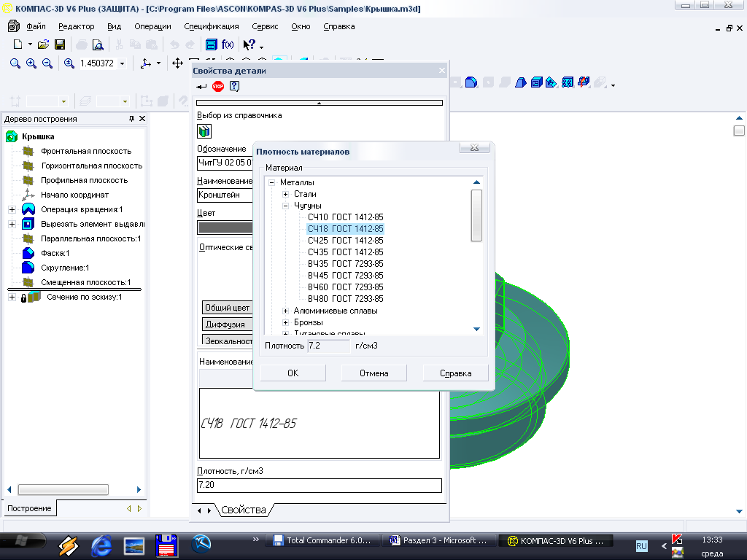Open the file-open folder icon

coord(43,44)
